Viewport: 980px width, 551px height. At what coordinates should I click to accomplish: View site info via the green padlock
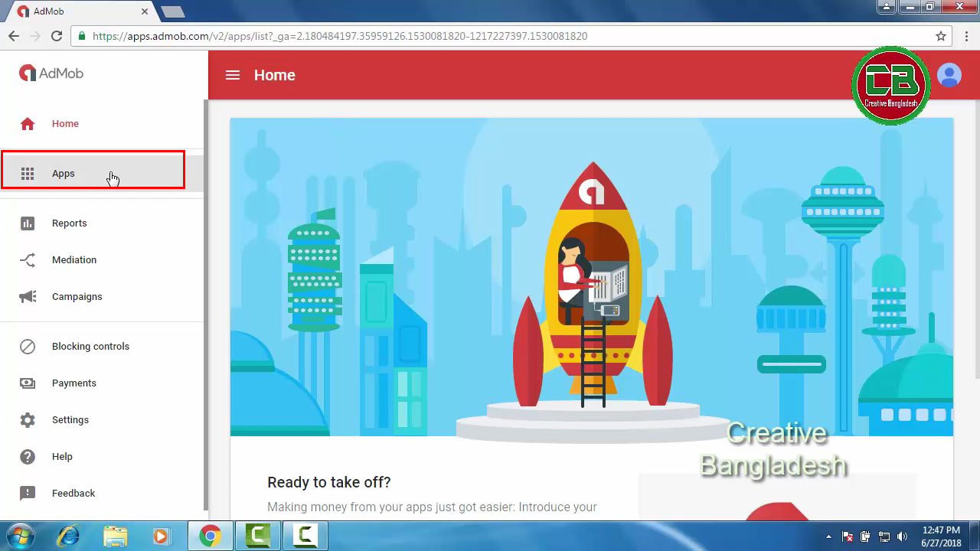82,36
